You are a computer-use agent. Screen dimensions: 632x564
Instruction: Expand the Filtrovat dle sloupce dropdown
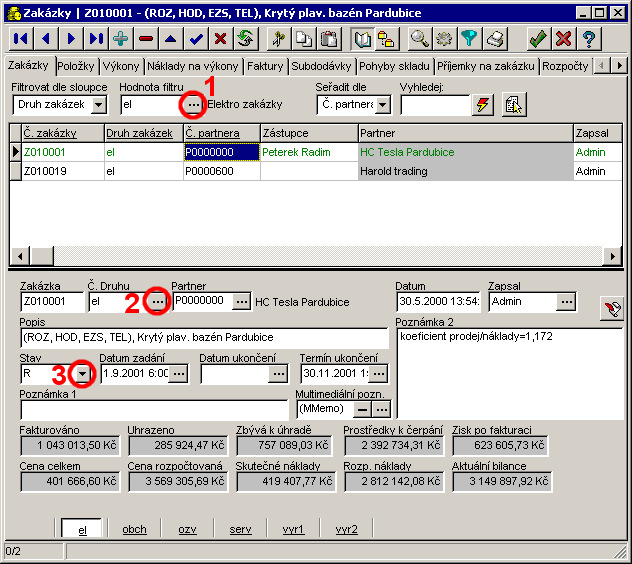[98, 104]
